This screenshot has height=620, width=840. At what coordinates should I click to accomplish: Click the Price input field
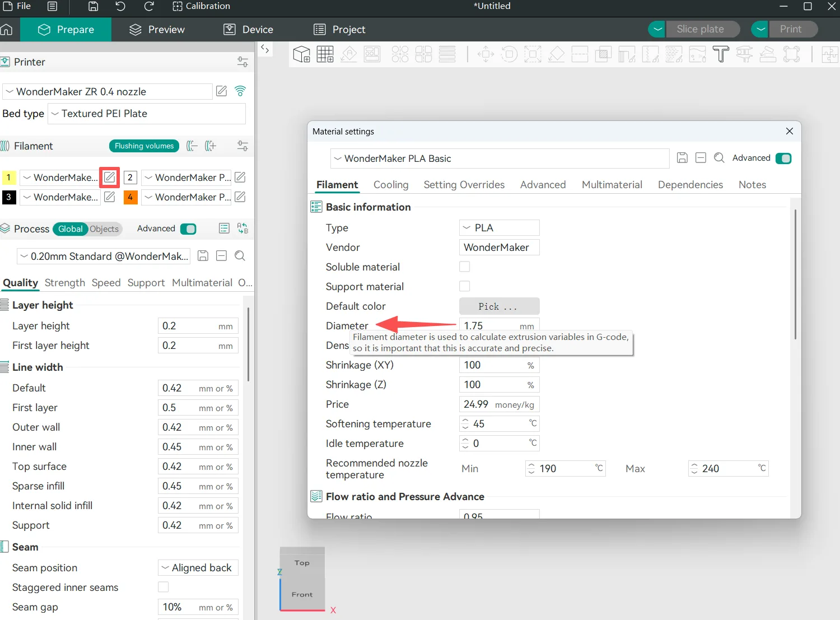click(x=500, y=404)
